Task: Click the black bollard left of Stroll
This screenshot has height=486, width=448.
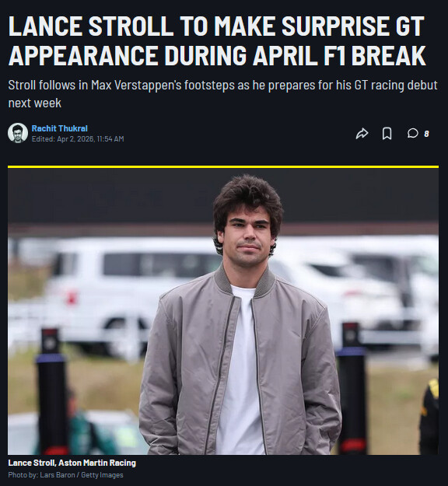Action: coord(51,392)
